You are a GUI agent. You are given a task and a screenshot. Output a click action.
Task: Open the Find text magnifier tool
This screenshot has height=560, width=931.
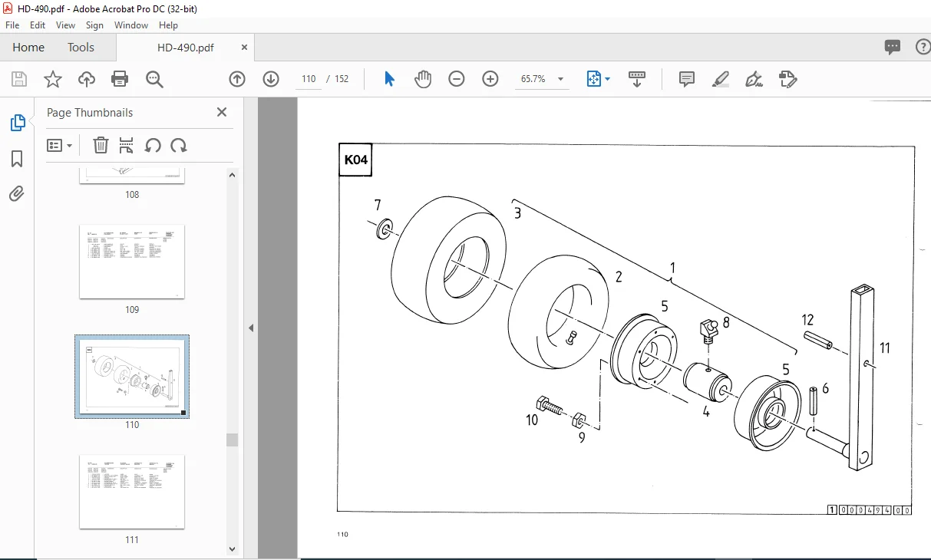click(154, 79)
